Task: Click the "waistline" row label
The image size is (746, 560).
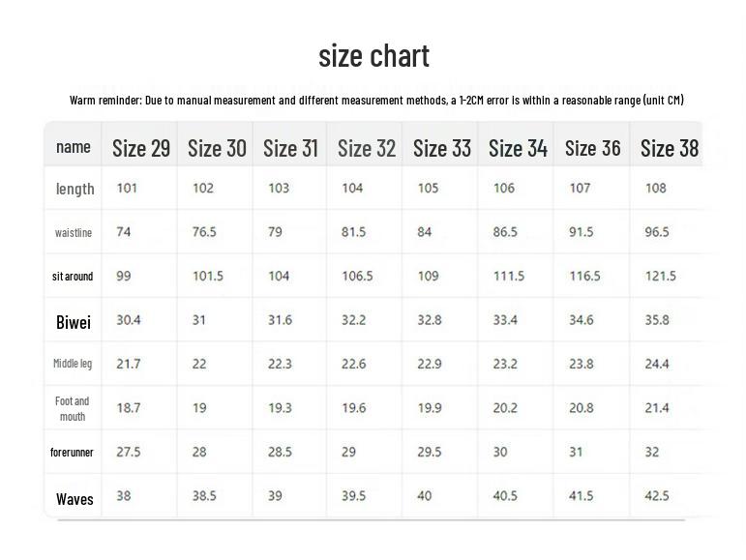Action: (74, 232)
